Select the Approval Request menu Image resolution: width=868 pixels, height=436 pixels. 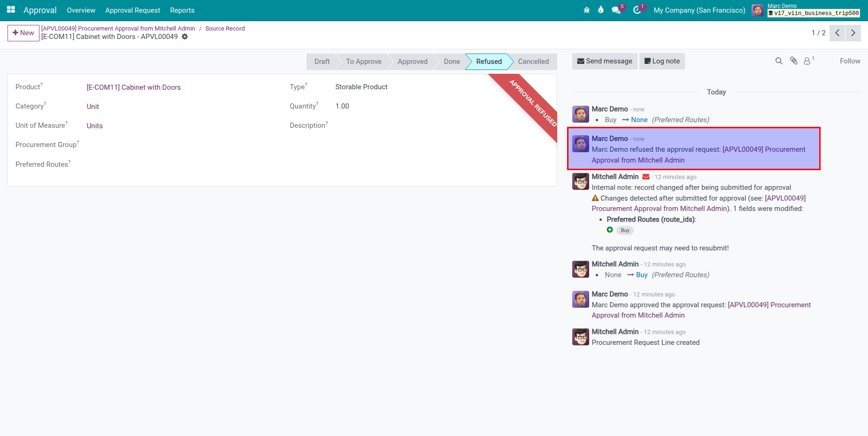tap(133, 10)
